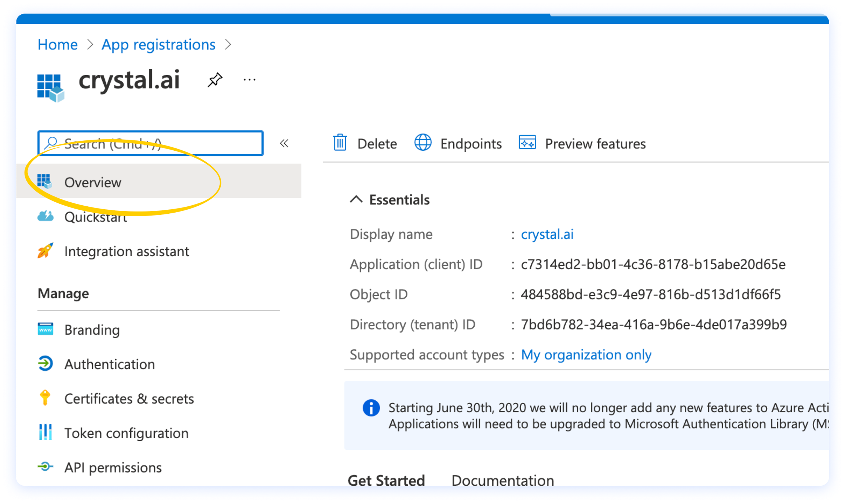Open the ellipsis more options menu
845x504 pixels.
click(x=249, y=80)
